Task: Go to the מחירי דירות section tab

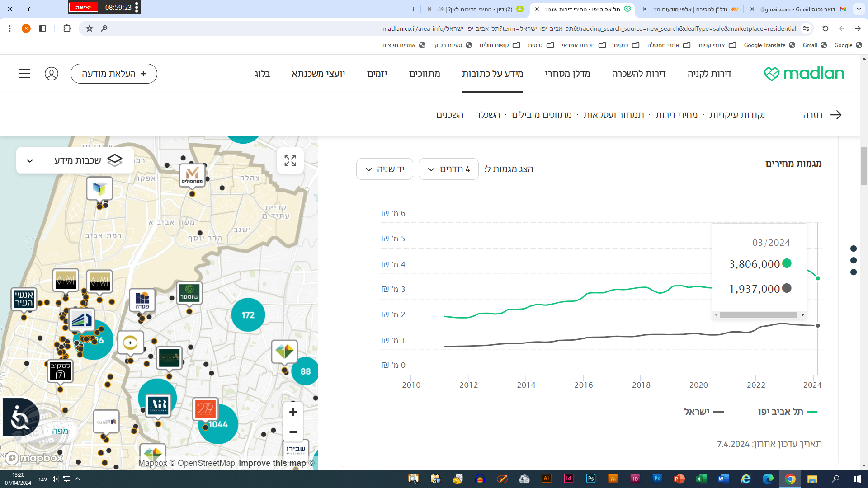Action: pos(676,115)
